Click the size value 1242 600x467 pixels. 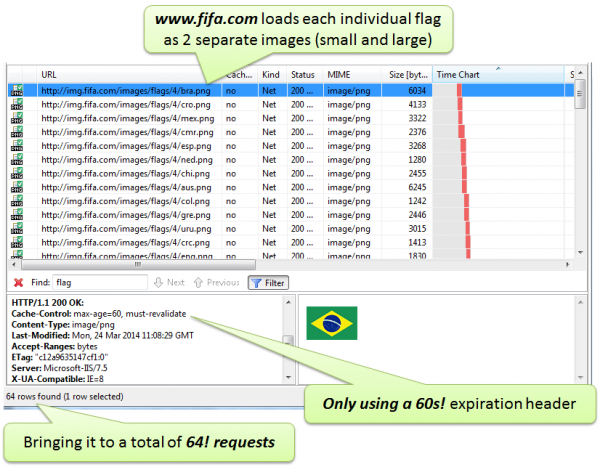click(417, 201)
